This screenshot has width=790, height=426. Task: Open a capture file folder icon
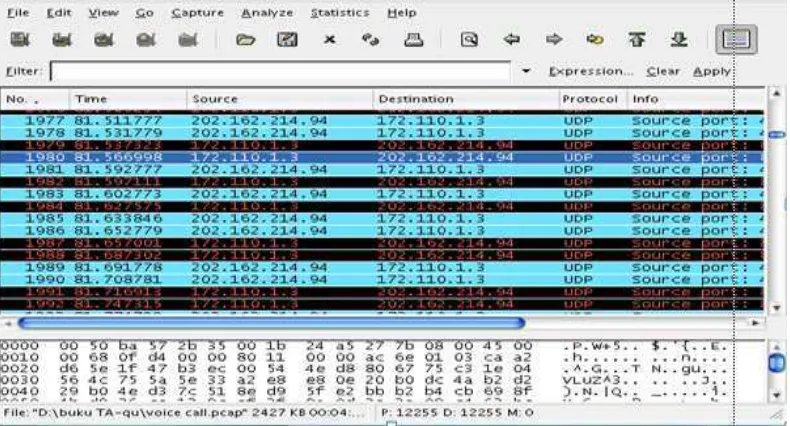[245, 39]
